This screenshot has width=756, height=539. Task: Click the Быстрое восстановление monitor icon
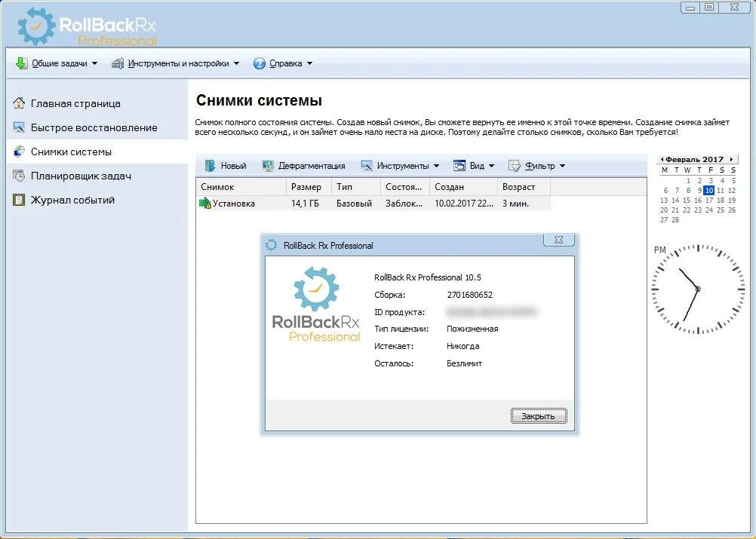(19, 127)
